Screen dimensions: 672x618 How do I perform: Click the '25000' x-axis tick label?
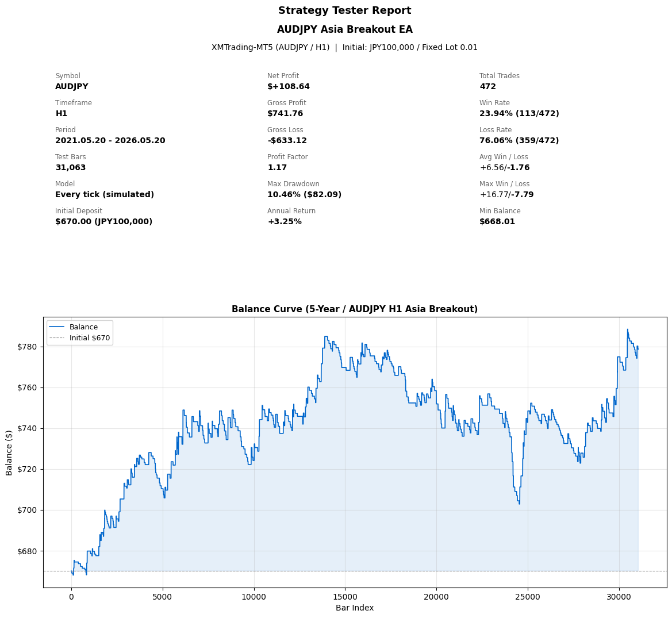click(528, 597)
